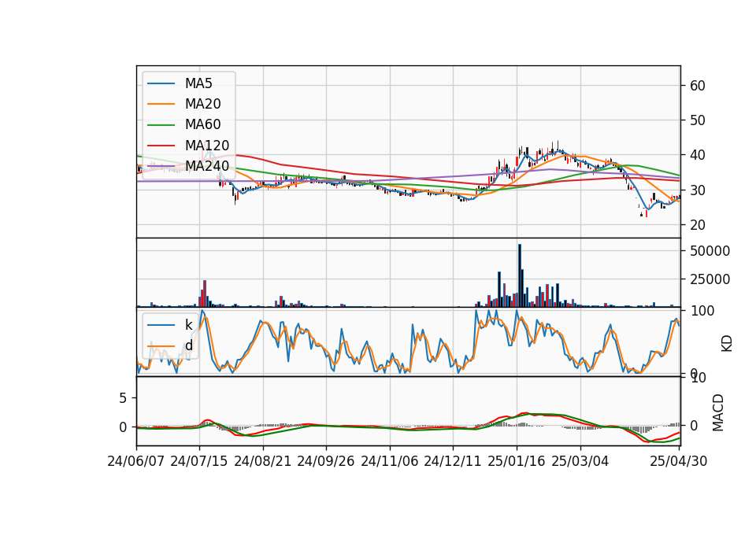Click the 24/09/26 date label
756x543 pixels.
pos(325,461)
